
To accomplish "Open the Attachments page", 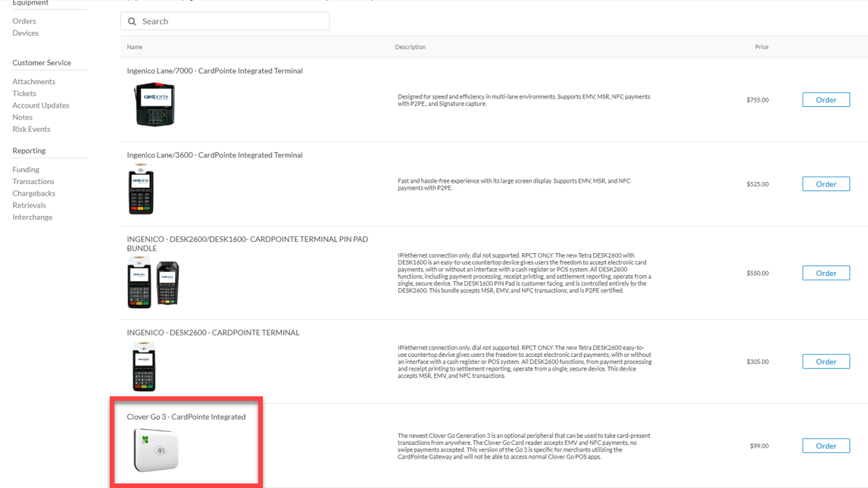I will coord(34,82).
